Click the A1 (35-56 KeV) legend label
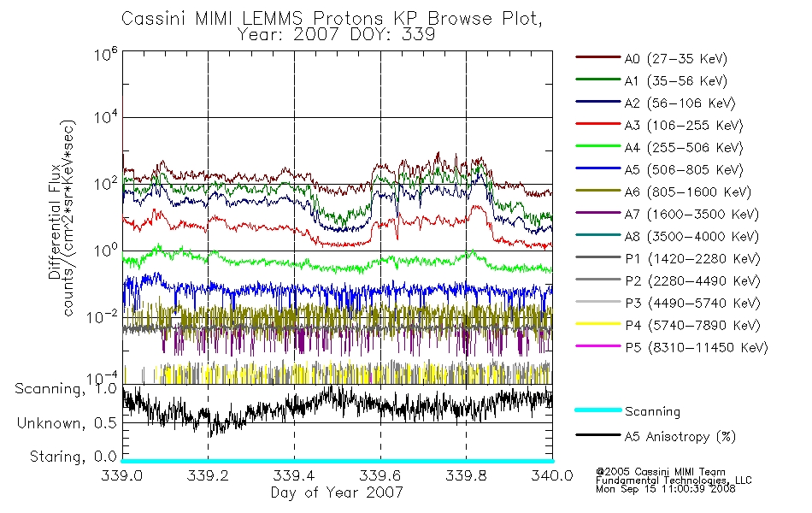812x513 pixels. click(x=676, y=81)
